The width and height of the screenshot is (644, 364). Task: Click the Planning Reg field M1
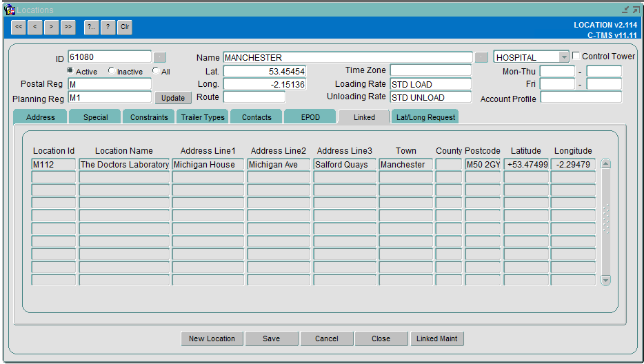(x=110, y=98)
